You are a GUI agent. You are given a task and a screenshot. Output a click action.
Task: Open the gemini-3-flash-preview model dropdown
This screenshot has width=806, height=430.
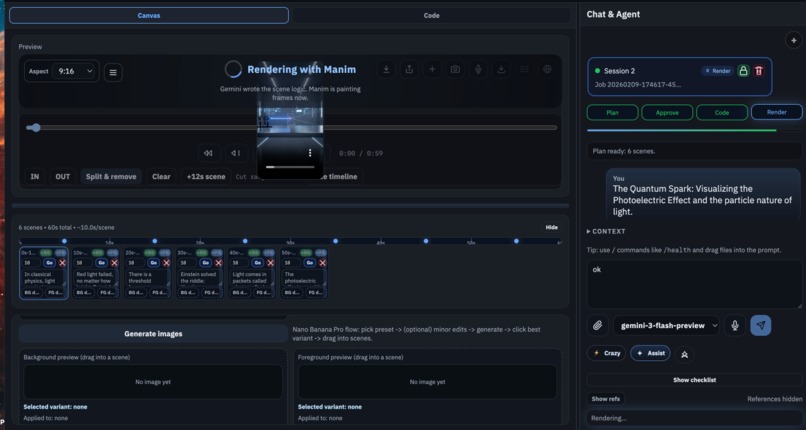click(x=666, y=325)
